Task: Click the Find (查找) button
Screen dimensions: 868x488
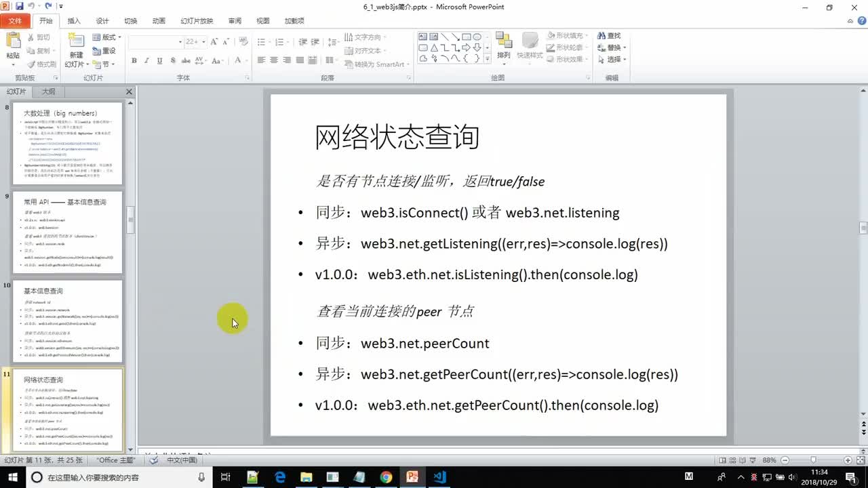Action: click(x=609, y=35)
